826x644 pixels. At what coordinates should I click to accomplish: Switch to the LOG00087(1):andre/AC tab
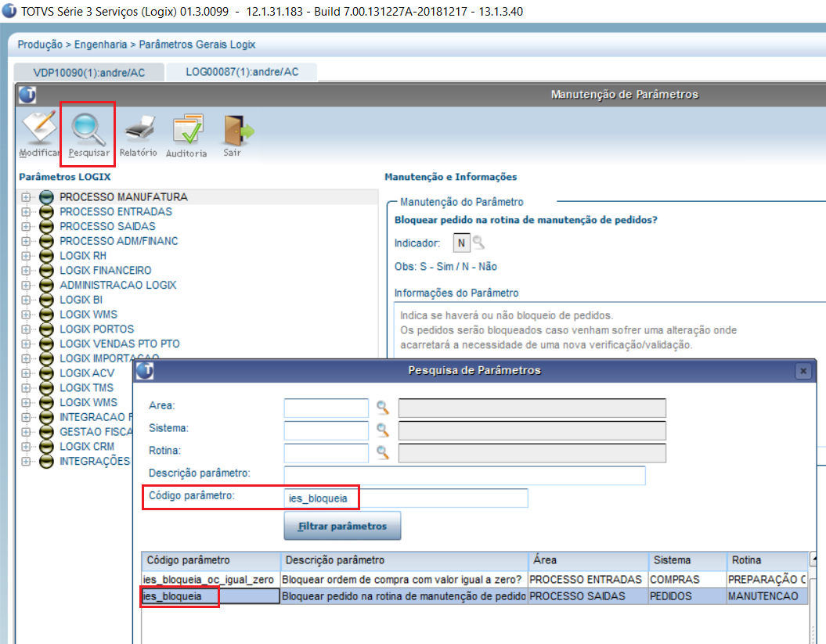click(242, 72)
